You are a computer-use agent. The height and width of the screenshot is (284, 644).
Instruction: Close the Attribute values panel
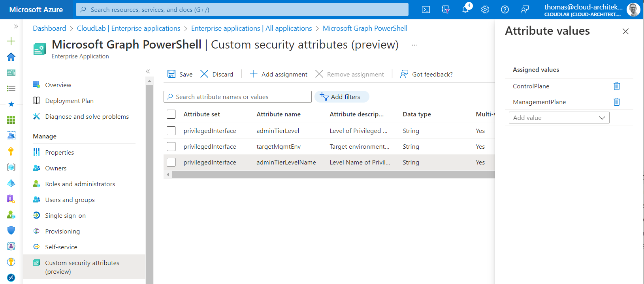(625, 32)
